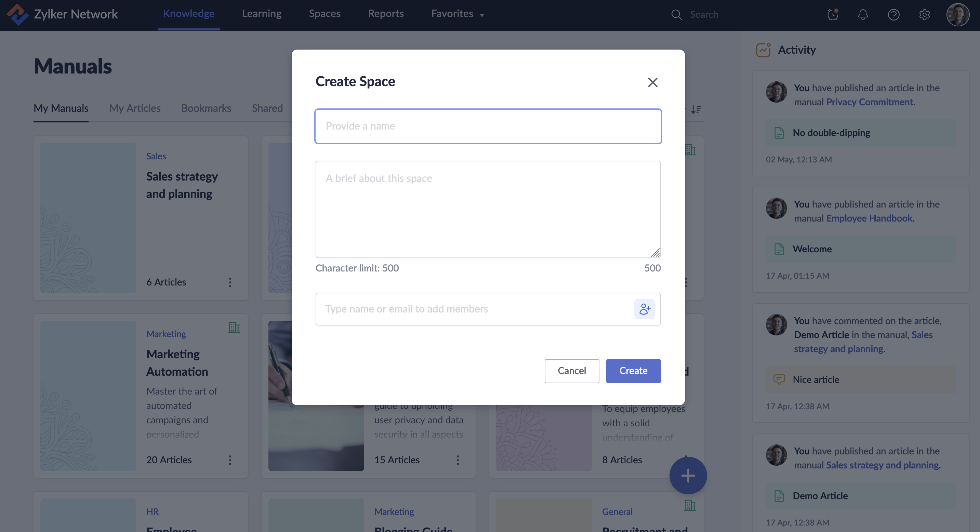Open the Marketing Automation manual title
Viewport: 980px width, 532px height.
click(x=177, y=363)
